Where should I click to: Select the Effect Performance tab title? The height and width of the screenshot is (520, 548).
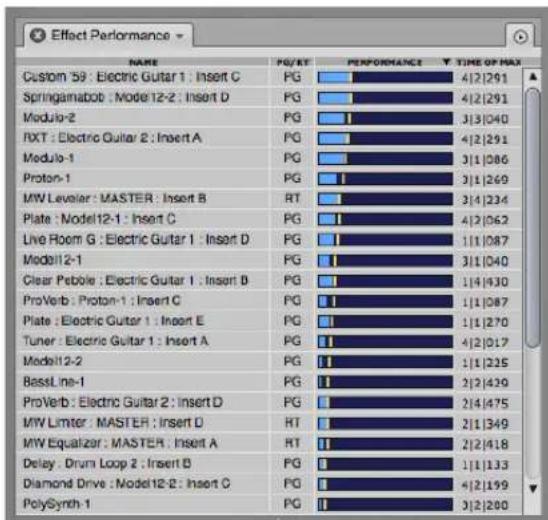pyautogui.click(x=110, y=35)
